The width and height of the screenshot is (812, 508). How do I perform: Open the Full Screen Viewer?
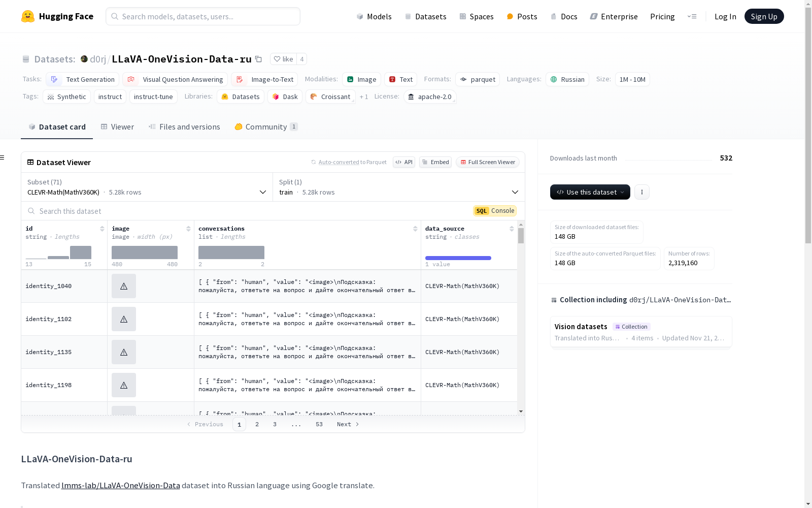click(x=488, y=162)
